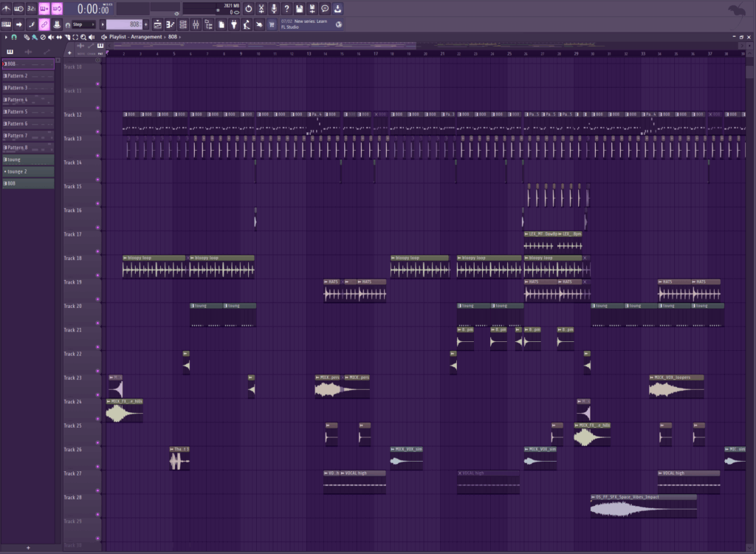The width and height of the screenshot is (756, 554).
Task: Open the Channel rack view button
Action: [183, 24]
